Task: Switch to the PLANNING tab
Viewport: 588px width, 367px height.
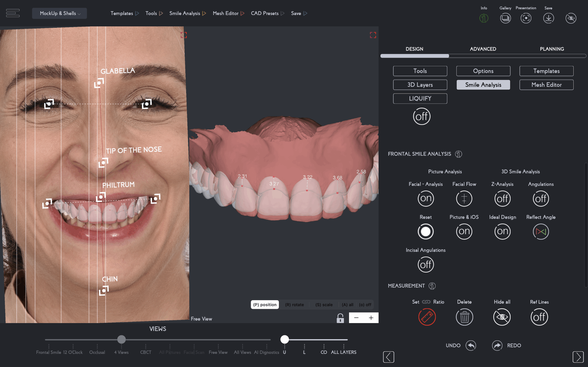Action: click(x=552, y=49)
